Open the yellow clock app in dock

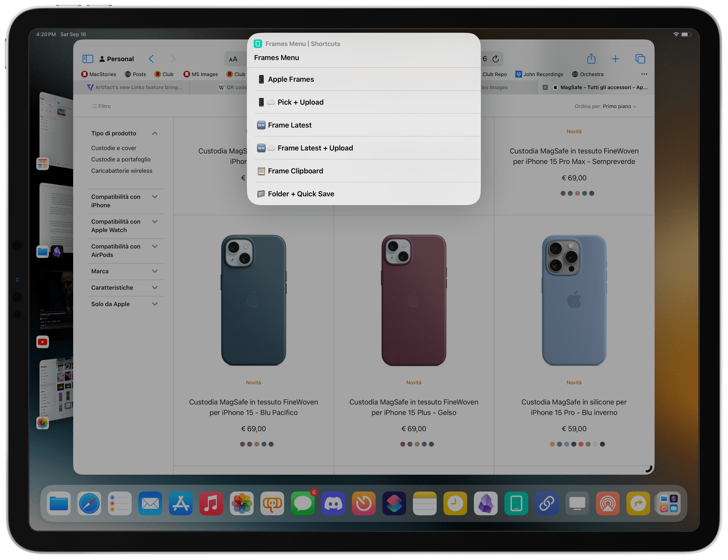point(455,503)
